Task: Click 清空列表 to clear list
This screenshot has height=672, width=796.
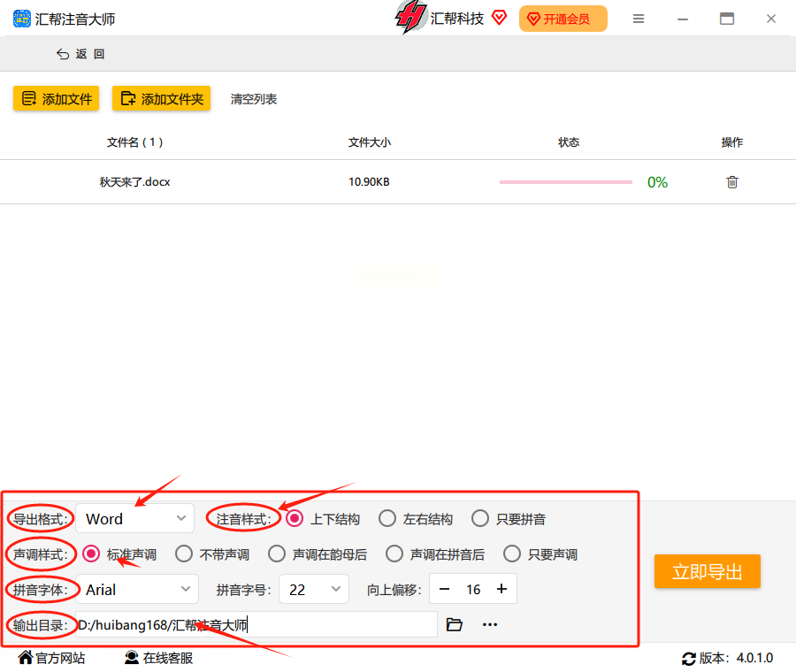Action: tap(254, 99)
